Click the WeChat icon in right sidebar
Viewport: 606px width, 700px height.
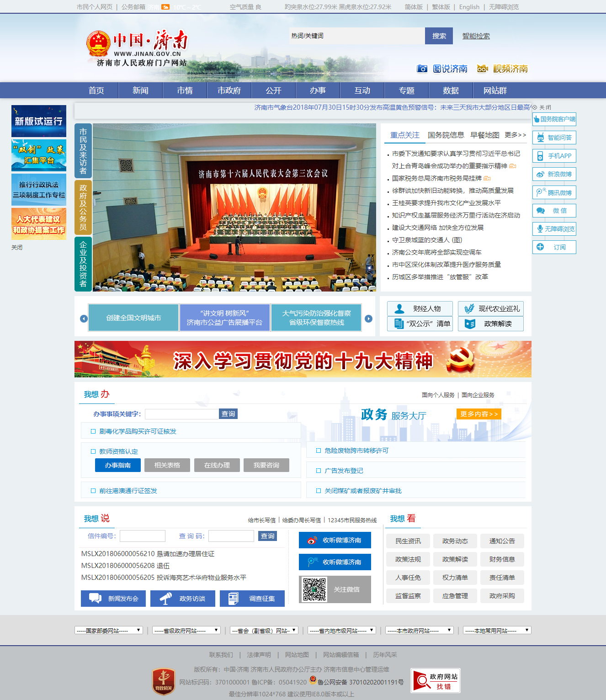[541, 211]
